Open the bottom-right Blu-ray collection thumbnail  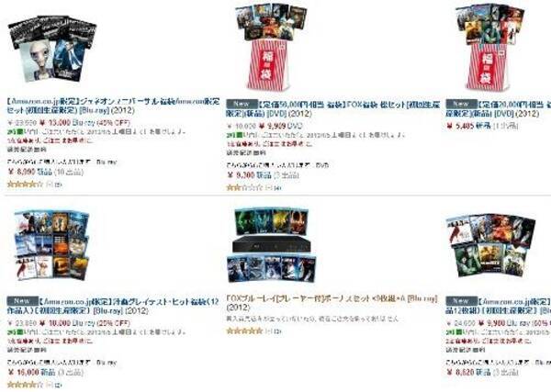tap(490, 246)
